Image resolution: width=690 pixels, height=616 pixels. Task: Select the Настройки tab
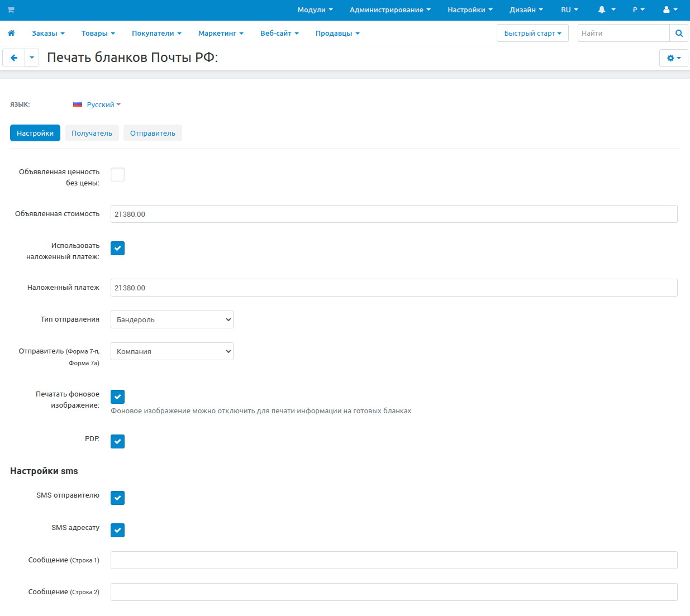coord(35,133)
